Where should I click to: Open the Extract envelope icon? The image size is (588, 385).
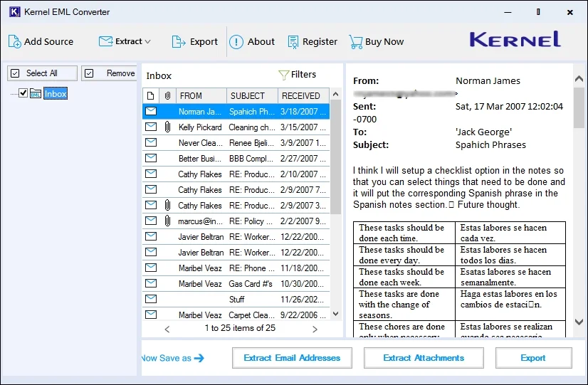point(106,41)
